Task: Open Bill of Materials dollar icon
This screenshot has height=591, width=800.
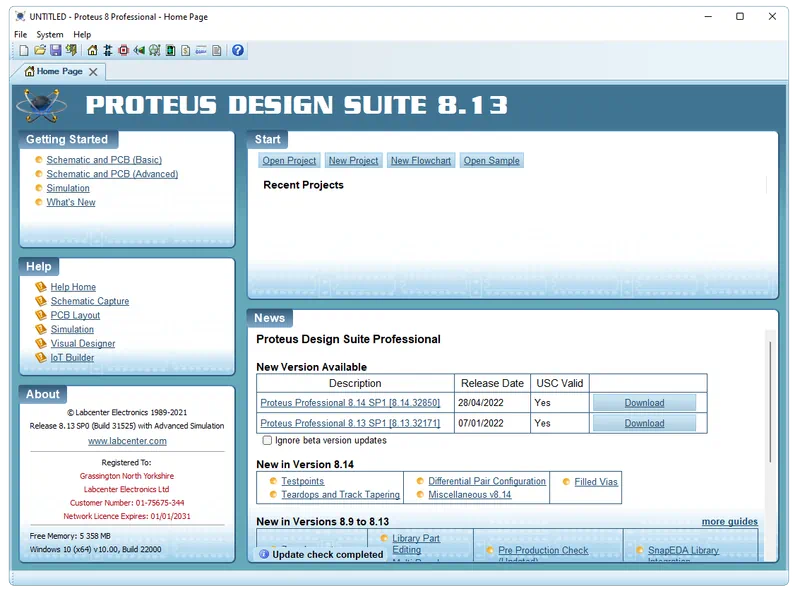Action: coord(186,51)
